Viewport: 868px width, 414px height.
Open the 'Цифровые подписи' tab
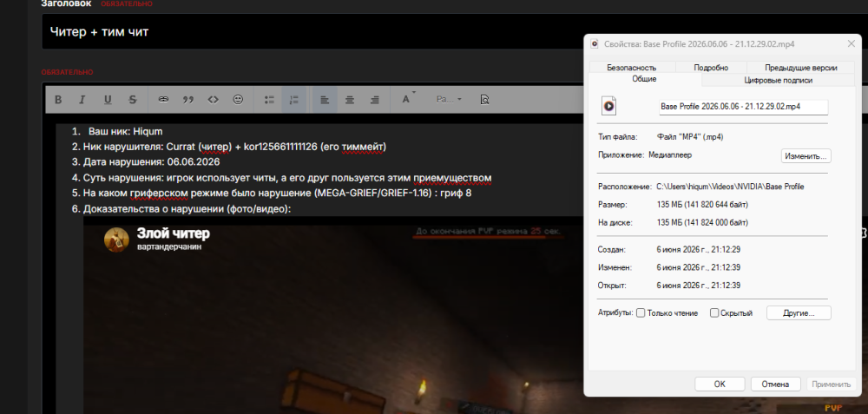point(779,80)
